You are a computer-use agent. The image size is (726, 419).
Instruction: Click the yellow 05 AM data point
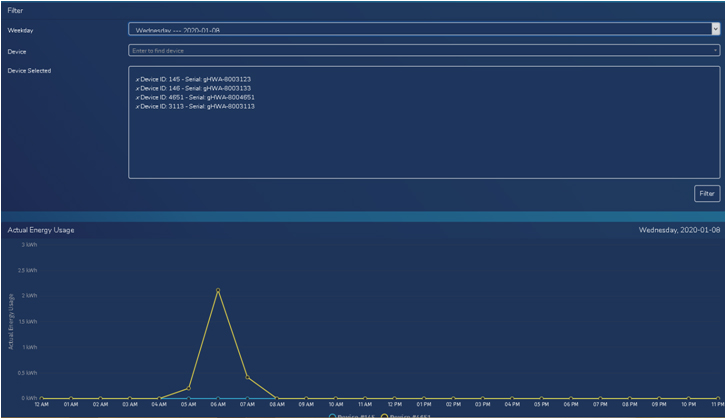(x=188, y=388)
